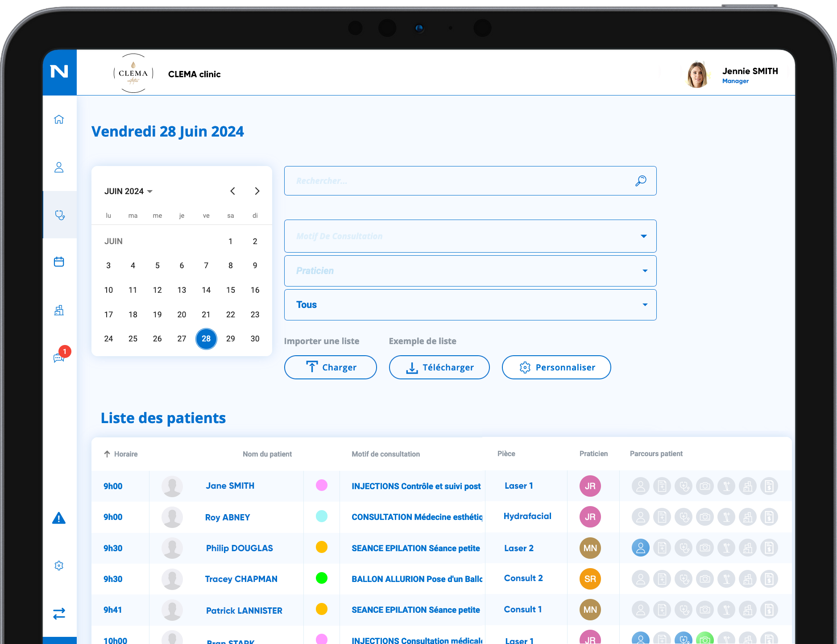Click Tracey CHAPMAN's green motif color dot
Viewport: 837px width, 644px height.
click(x=322, y=578)
